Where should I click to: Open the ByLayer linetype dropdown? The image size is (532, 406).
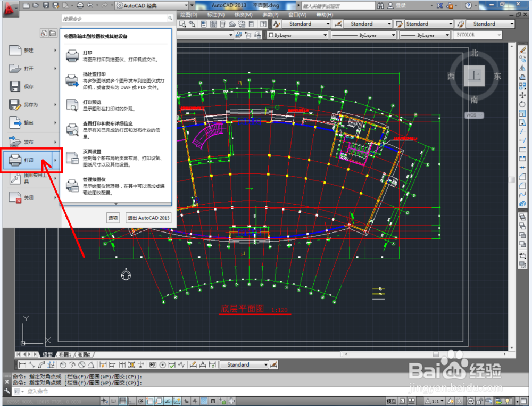364,35
